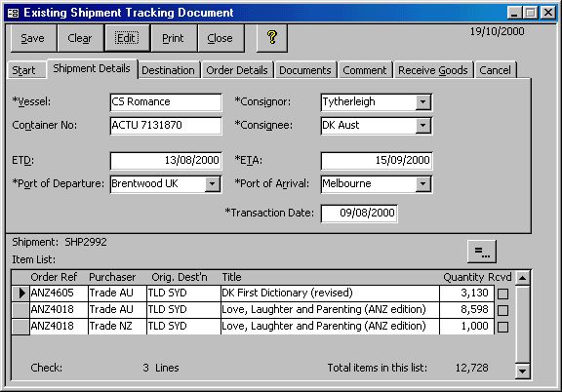Click the yellow question mark help icon
The image size is (562, 392).
pyautogui.click(x=272, y=38)
